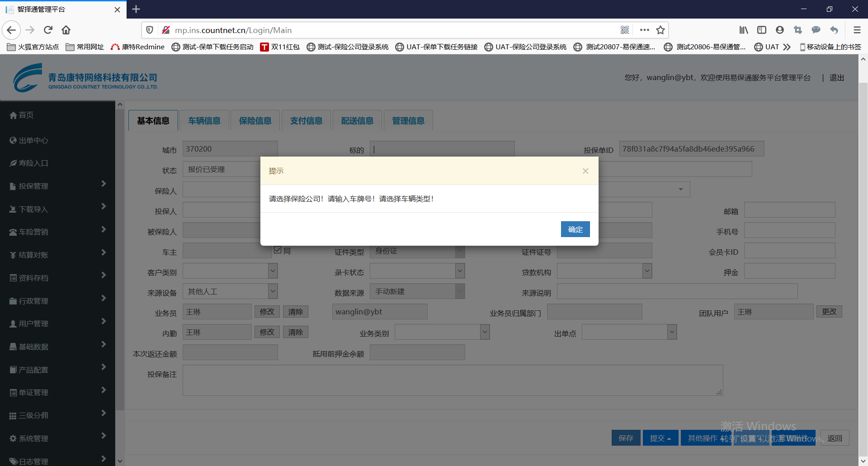Click 更改 next to 团队用户
Viewport: 868px width, 466px height.
[829, 312]
